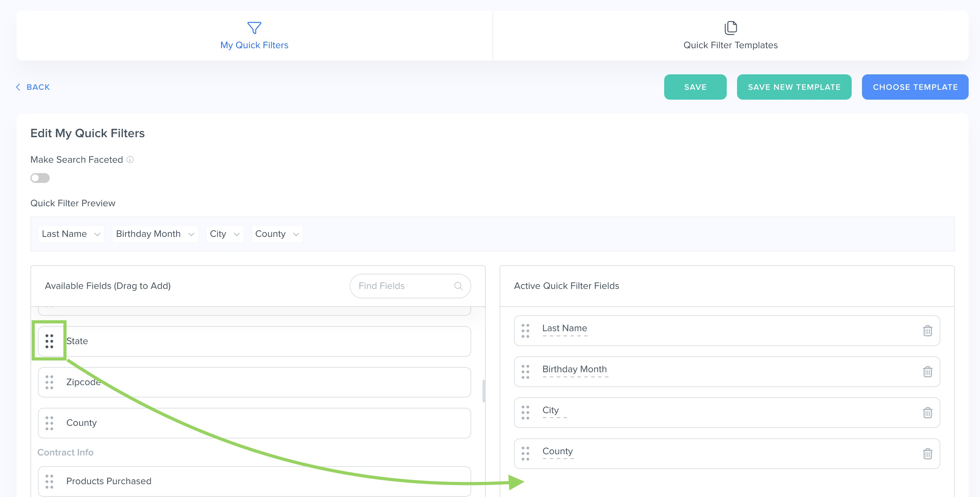Screen dimensions: 980x497
Task: Click the Zipcode row drag handle
Action: click(49, 382)
